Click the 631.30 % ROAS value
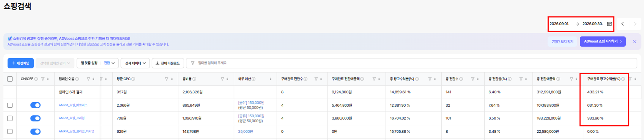The image size is (644, 140). click(x=595, y=105)
